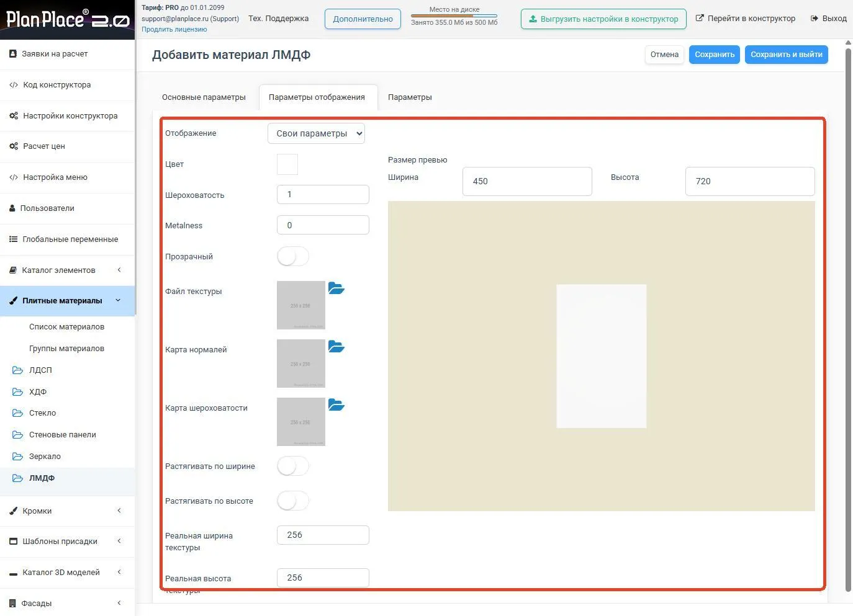The image size is (853, 616).
Task: Click the Глобальные переменные list icon
Action: (13, 239)
